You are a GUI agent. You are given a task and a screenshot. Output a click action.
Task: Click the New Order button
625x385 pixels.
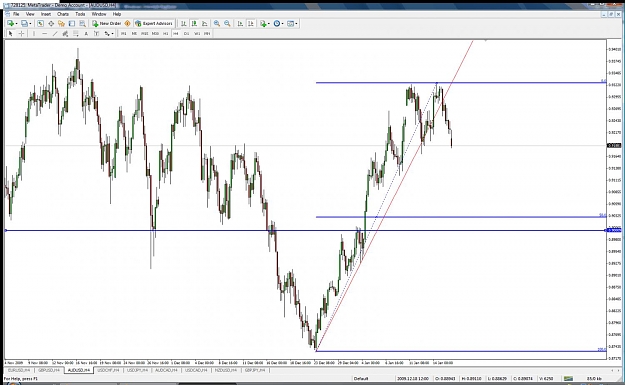106,24
